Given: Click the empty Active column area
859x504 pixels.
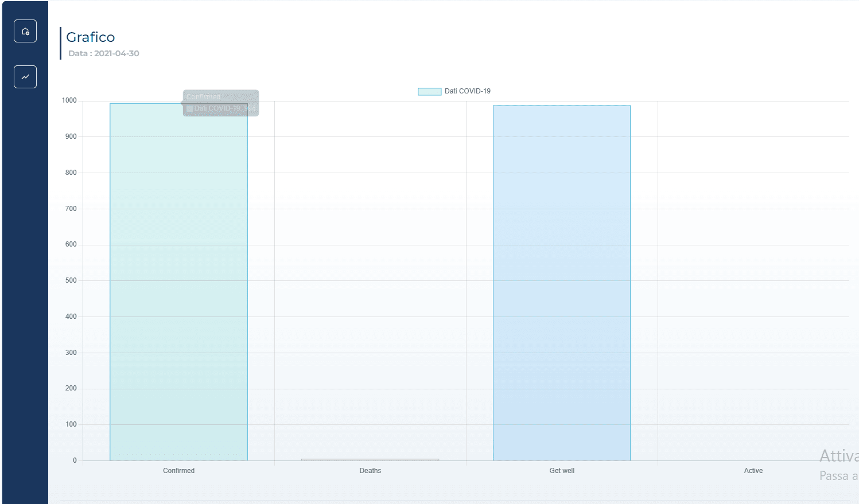Looking at the screenshot, I should [x=753, y=287].
